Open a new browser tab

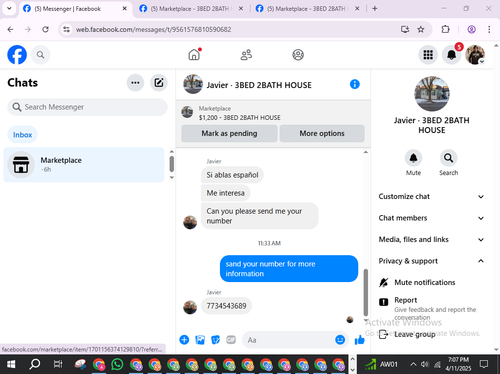click(375, 9)
